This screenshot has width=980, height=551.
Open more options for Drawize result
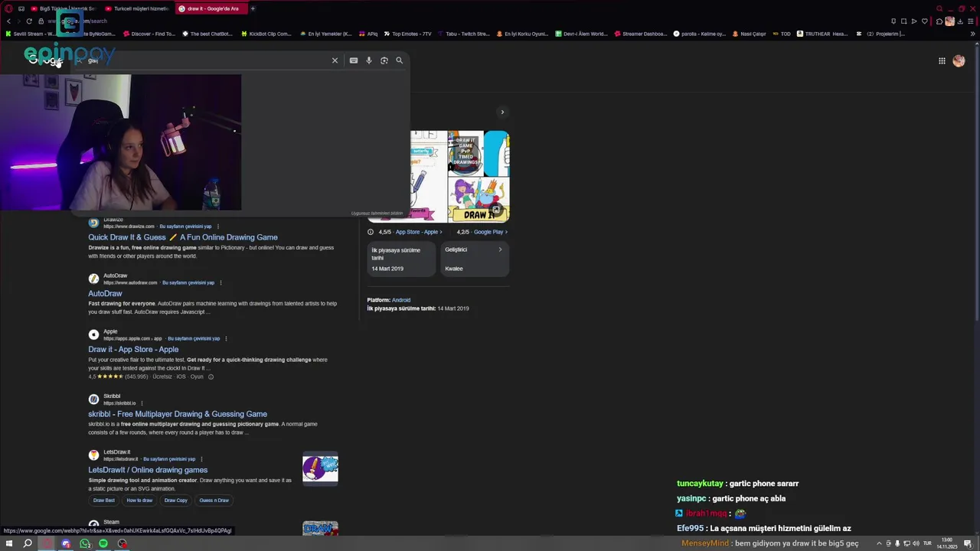tap(218, 227)
